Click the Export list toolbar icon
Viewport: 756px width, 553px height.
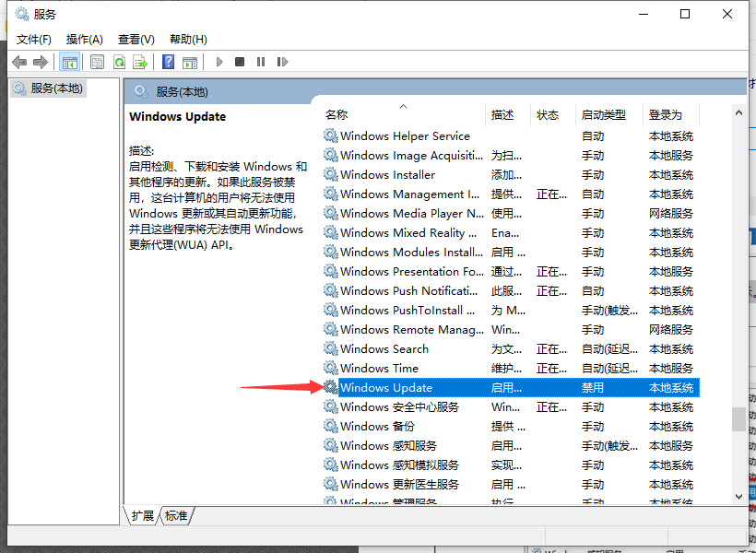(x=140, y=62)
